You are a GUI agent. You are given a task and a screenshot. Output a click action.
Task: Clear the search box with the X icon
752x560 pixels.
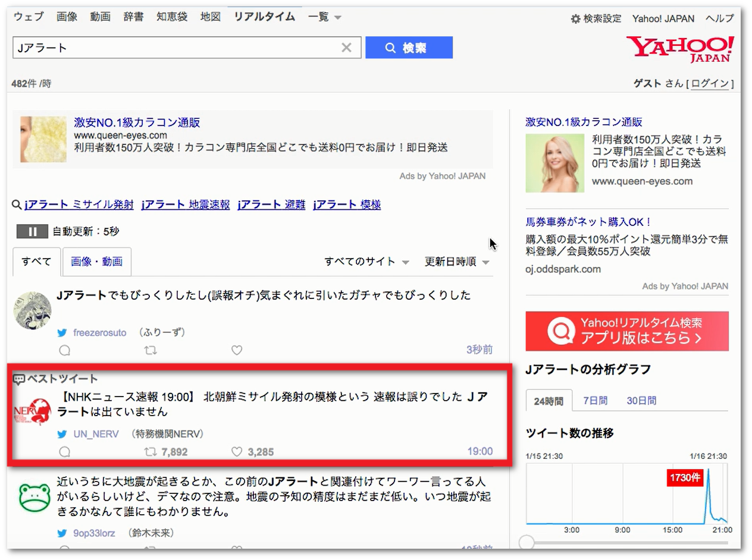click(346, 48)
